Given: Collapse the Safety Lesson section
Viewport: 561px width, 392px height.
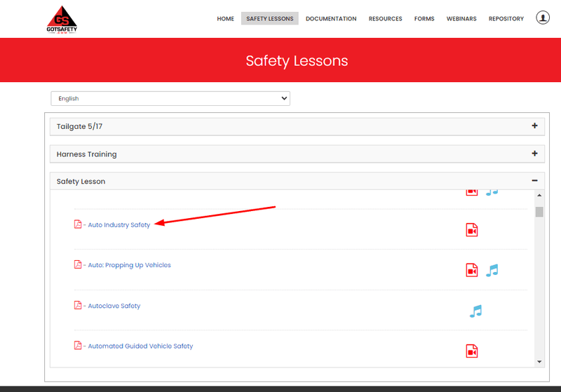Looking at the screenshot, I should pos(534,181).
